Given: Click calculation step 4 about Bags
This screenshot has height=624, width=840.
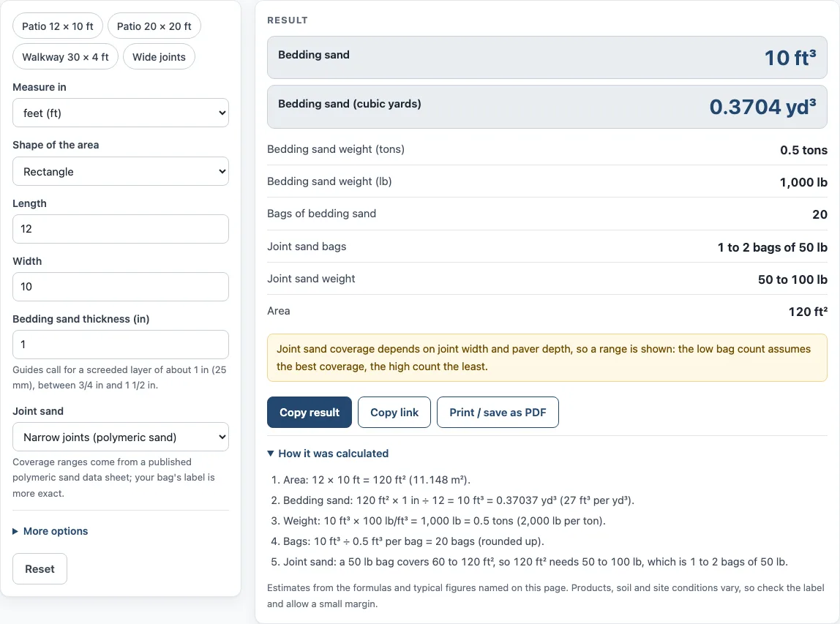Looking at the screenshot, I should (413, 541).
